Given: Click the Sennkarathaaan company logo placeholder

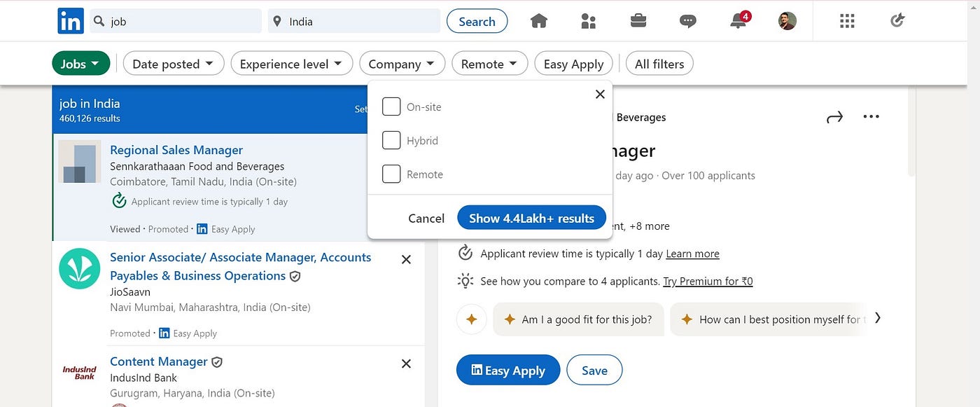Looking at the screenshot, I should coord(80,162).
